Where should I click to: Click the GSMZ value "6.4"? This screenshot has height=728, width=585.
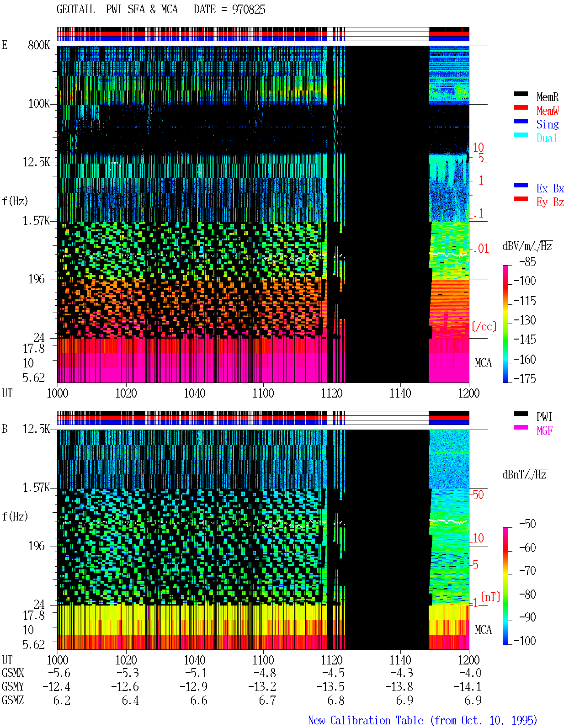click(x=131, y=701)
